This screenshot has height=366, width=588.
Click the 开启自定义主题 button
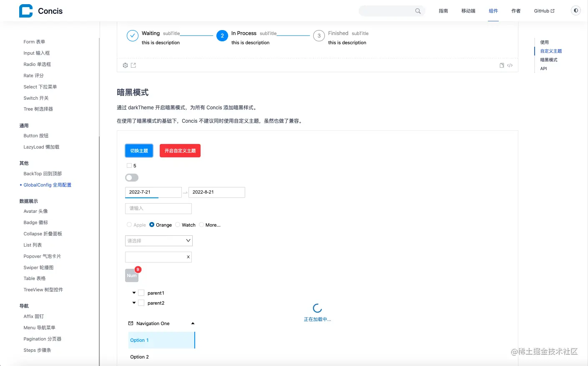point(180,151)
